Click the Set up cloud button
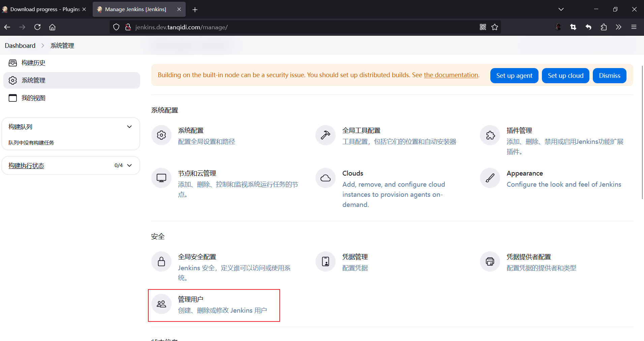Screen dimensions: 644x341 pos(565,75)
